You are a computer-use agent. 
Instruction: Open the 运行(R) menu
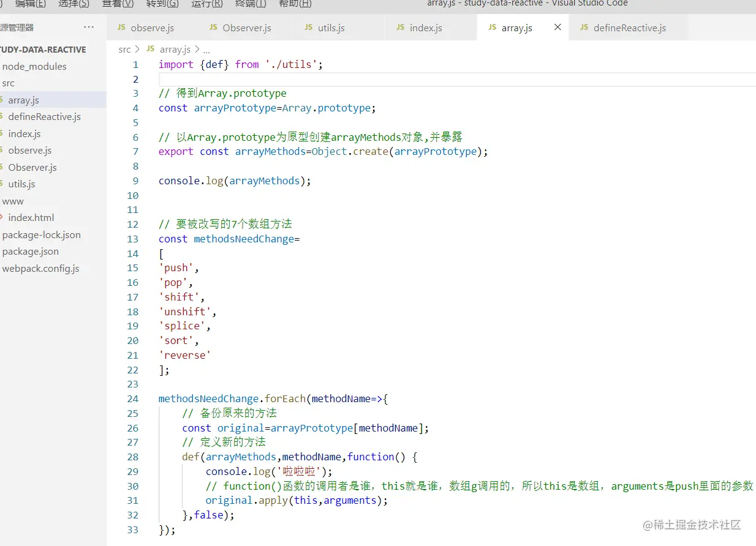206,4
